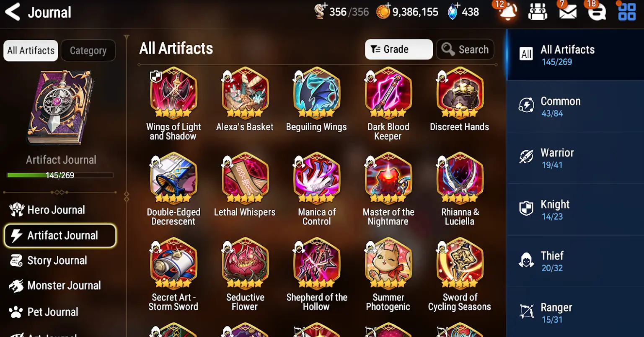Click the Artifact Journal progress bar
This screenshot has height=337, width=644.
pos(60,175)
